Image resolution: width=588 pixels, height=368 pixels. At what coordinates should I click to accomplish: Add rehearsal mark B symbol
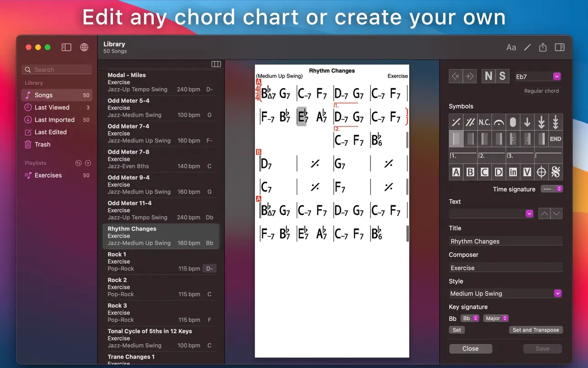[470, 172]
